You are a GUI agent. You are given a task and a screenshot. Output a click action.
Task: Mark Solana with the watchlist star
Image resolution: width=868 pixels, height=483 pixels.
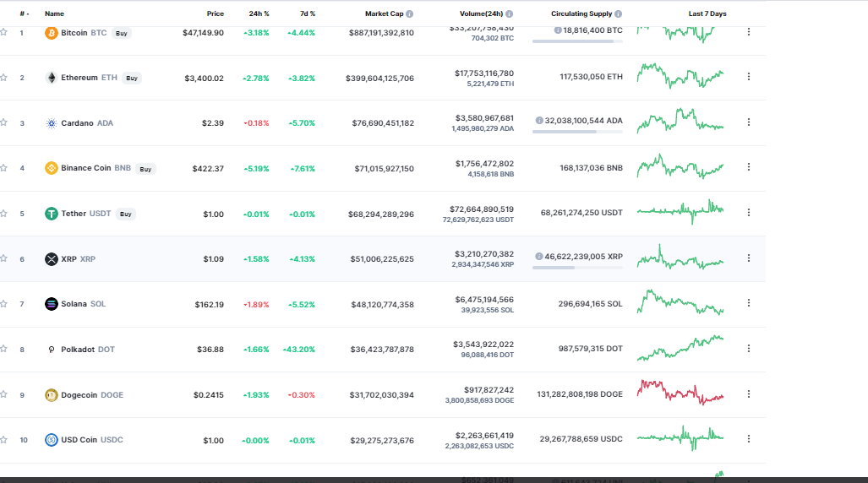[x=4, y=304]
